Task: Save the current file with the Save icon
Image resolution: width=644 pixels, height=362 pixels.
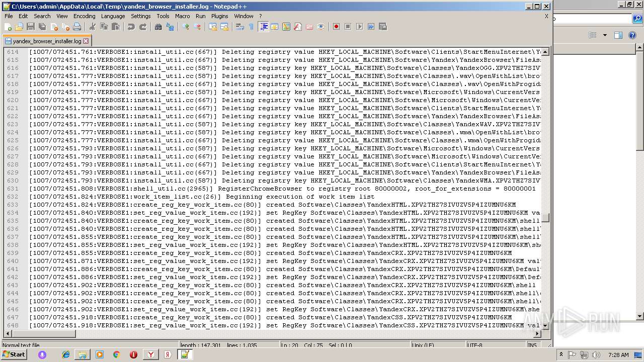Action: coord(31,27)
